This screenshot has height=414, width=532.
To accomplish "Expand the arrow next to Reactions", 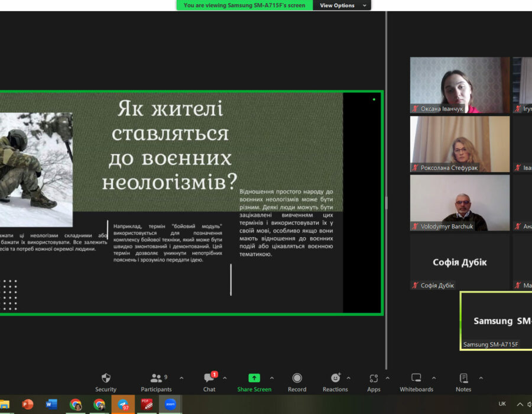I will [x=348, y=378].
